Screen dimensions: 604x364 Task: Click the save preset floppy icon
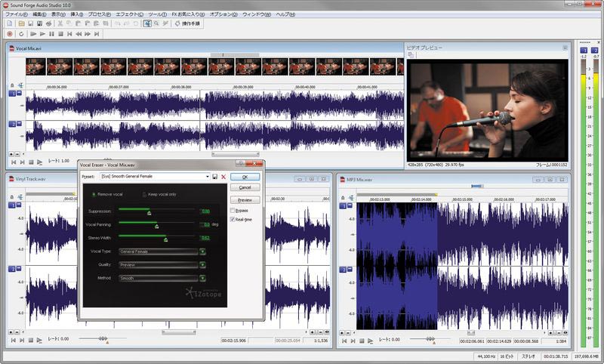[x=215, y=177]
